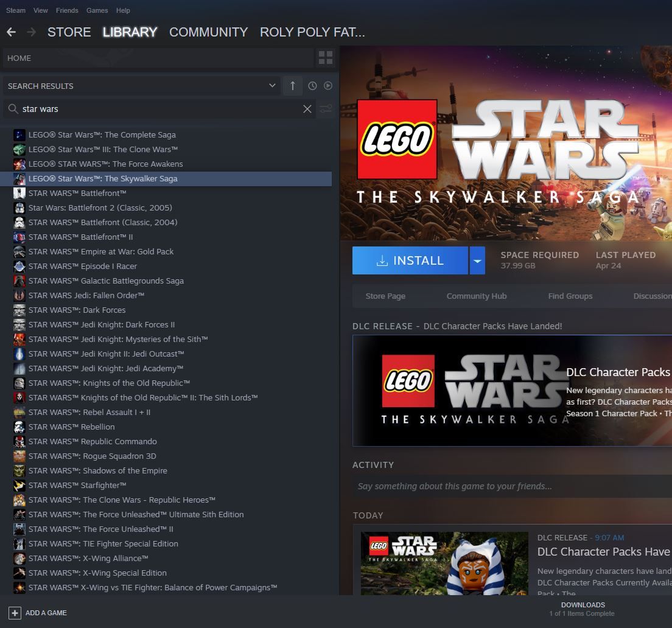Screen dimensions: 672x628
Task: Click the Add a Game plus icon
Action: 15,613
